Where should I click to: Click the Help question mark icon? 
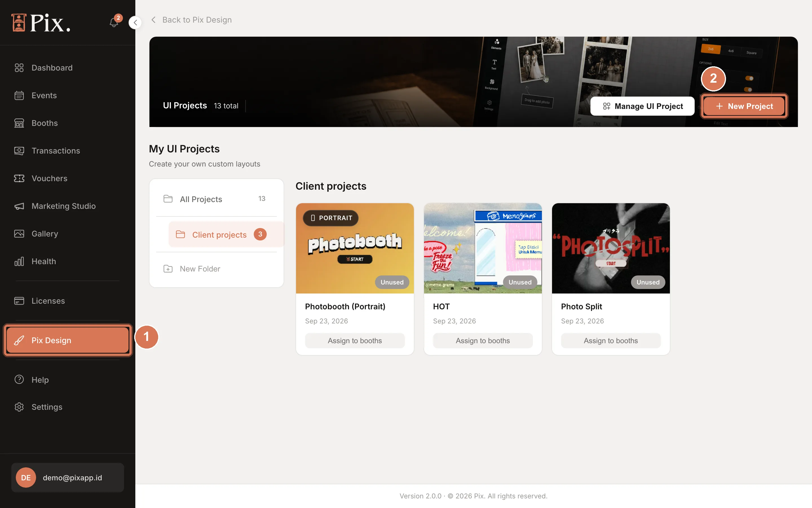point(19,380)
